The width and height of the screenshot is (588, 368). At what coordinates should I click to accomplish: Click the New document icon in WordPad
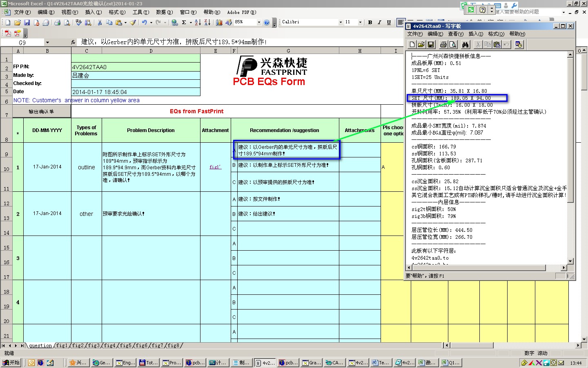412,45
